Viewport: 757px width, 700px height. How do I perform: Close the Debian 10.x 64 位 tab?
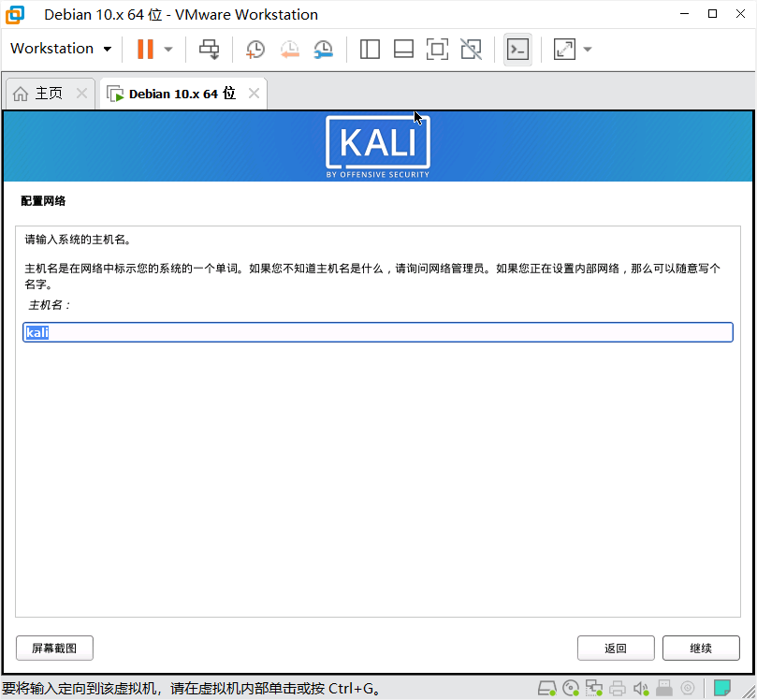point(254,94)
